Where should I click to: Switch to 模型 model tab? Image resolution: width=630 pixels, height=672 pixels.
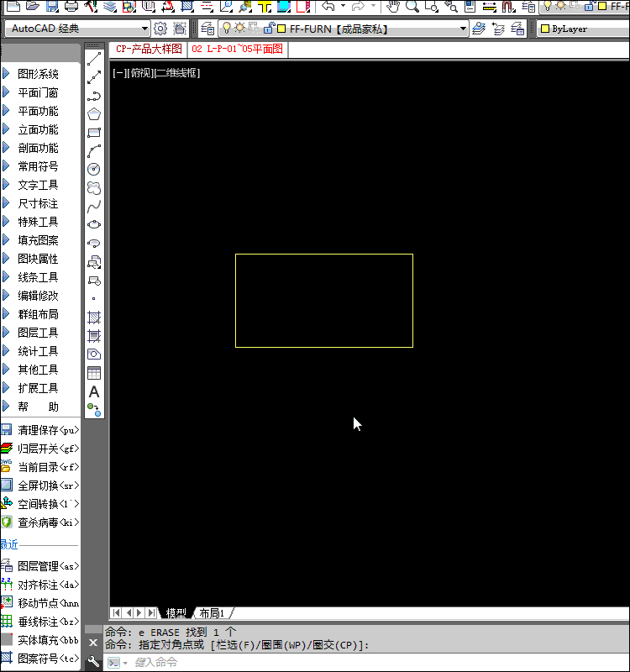tap(176, 613)
